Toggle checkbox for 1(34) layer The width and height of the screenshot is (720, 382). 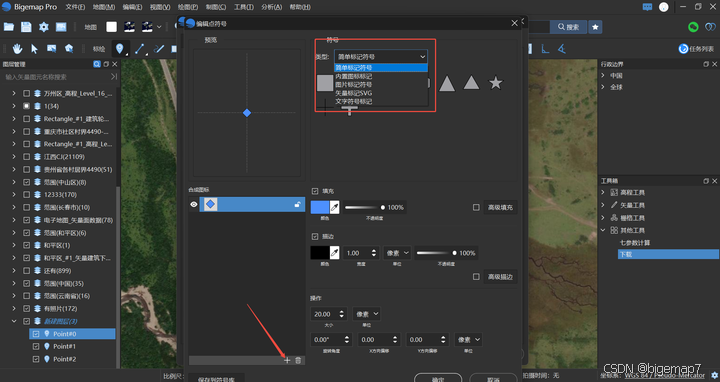[x=26, y=106]
